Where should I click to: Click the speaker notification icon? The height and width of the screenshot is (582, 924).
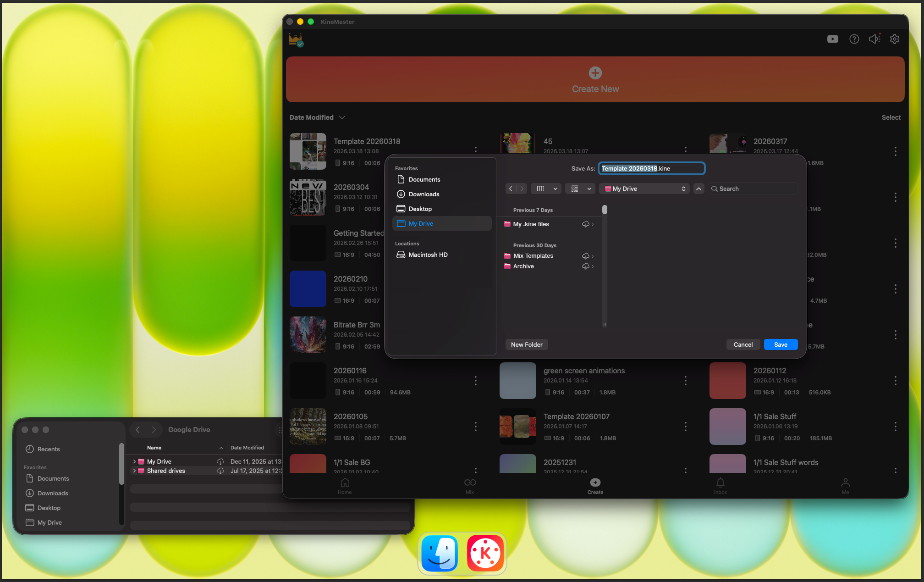(874, 39)
